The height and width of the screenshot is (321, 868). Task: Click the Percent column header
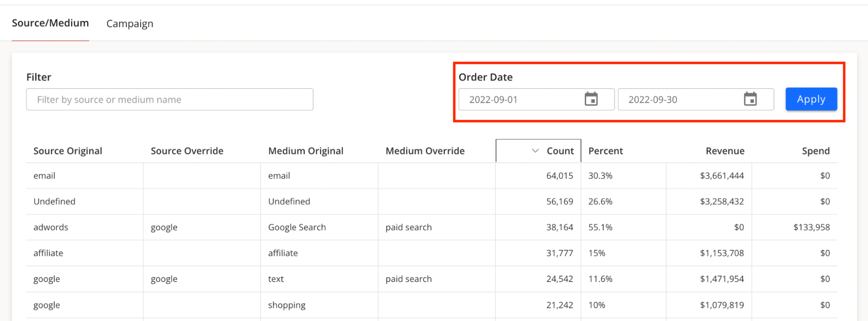click(605, 151)
